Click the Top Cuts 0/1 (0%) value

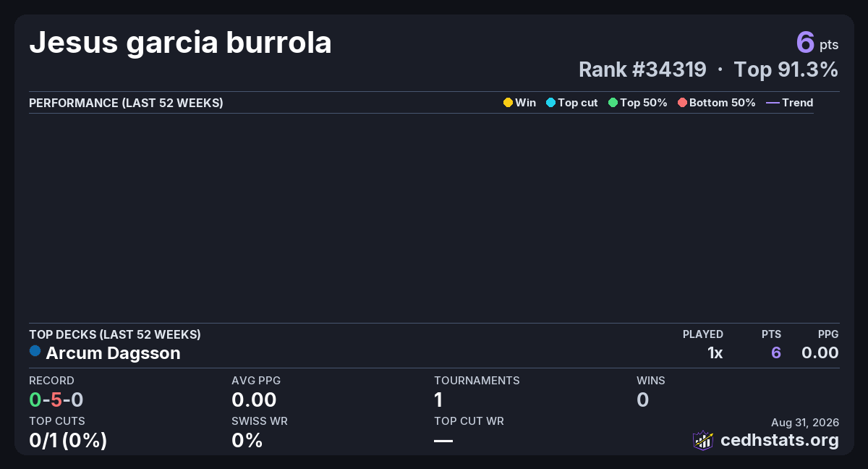pyautogui.click(x=68, y=440)
